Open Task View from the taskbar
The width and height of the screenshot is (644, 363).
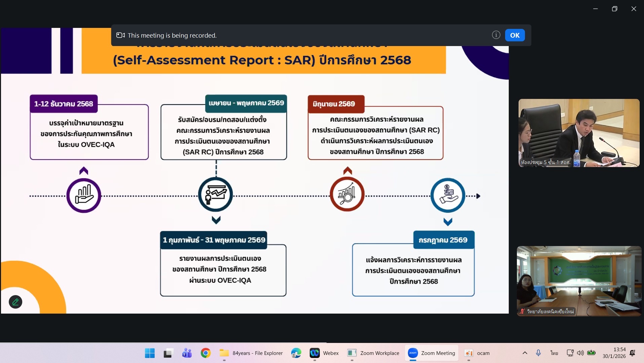[168, 353]
